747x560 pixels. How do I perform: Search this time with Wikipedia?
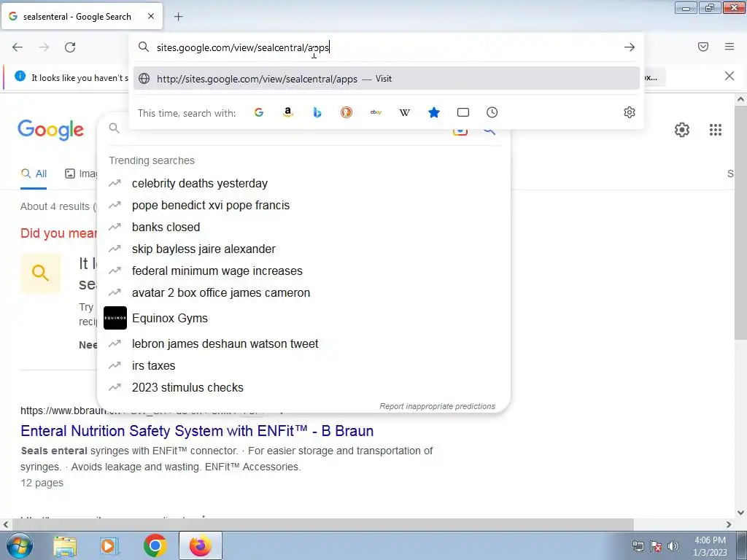click(x=404, y=112)
